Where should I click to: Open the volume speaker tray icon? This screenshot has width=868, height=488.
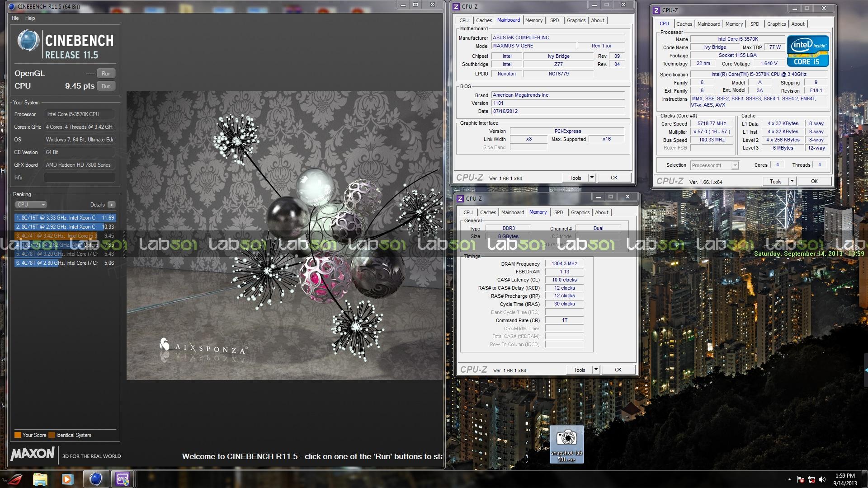(x=822, y=479)
